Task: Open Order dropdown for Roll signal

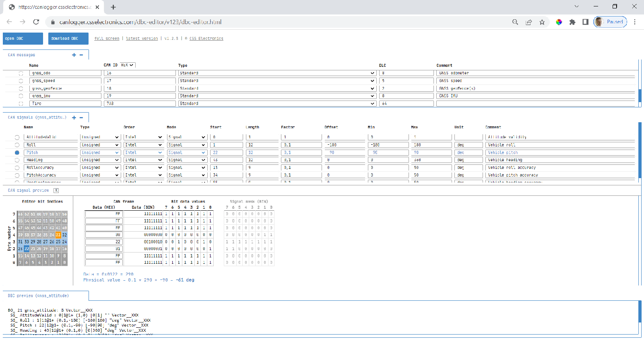Action: 143,145
